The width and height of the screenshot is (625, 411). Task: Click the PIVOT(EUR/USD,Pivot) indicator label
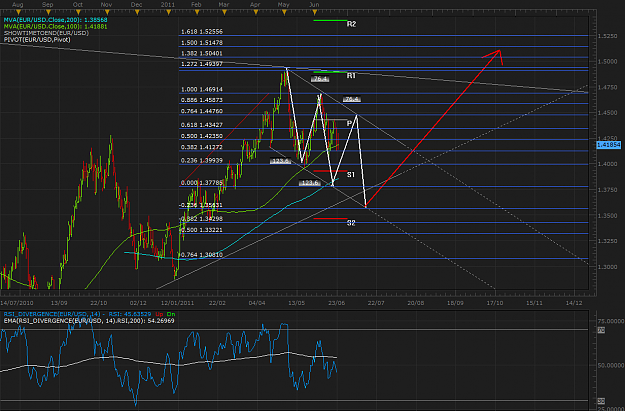(x=37, y=40)
